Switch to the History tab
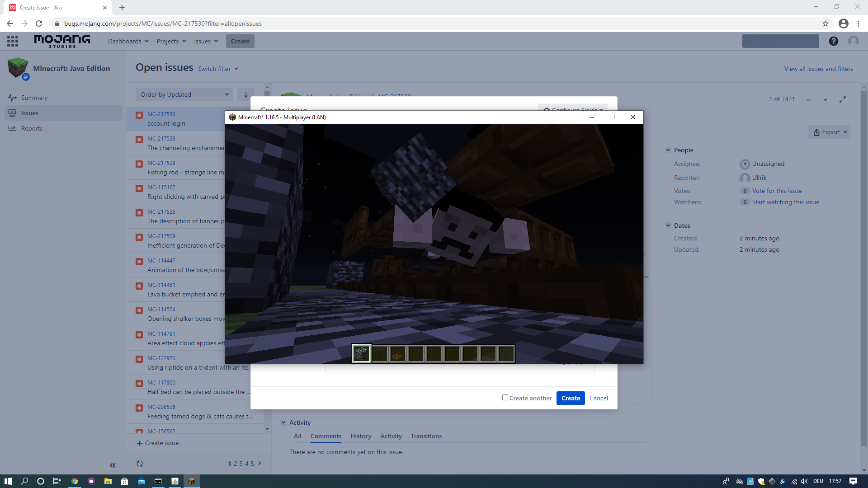 click(360, 436)
